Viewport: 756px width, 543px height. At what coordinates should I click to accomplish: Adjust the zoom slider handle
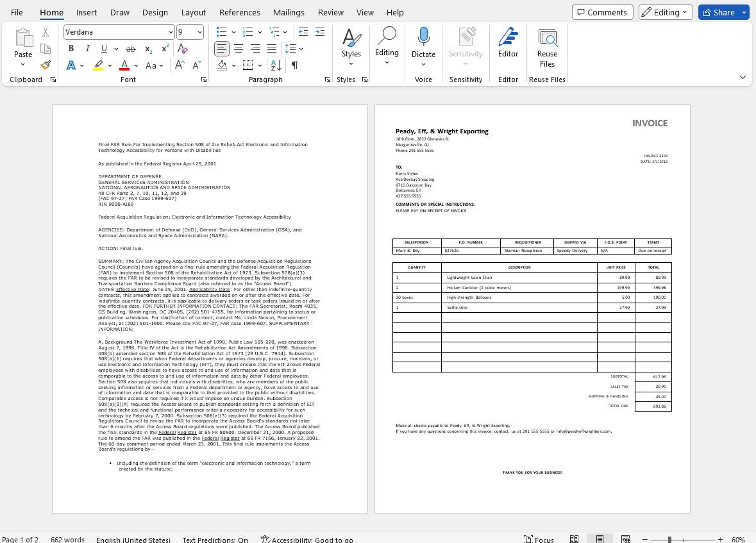pyautogui.click(x=669, y=540)
